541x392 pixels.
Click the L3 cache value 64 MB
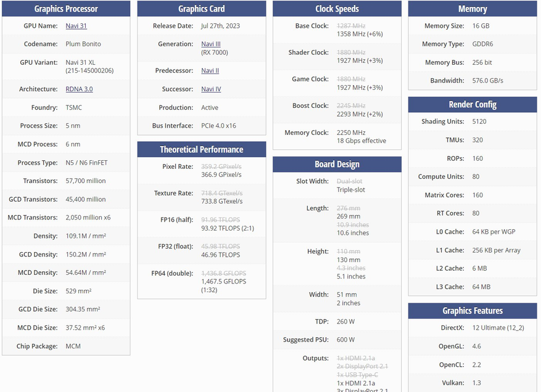click(x=481, y=287)
